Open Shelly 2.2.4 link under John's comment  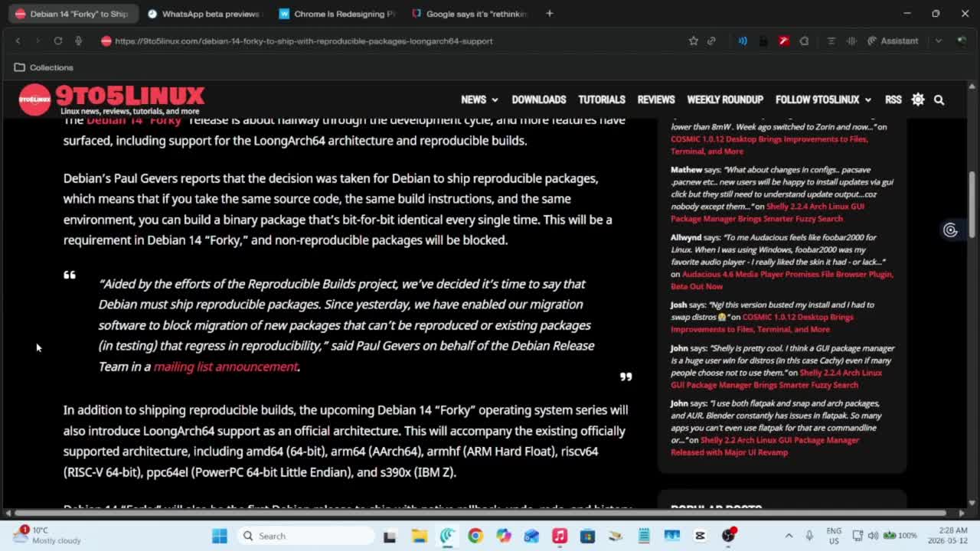[x=776, y=379]
